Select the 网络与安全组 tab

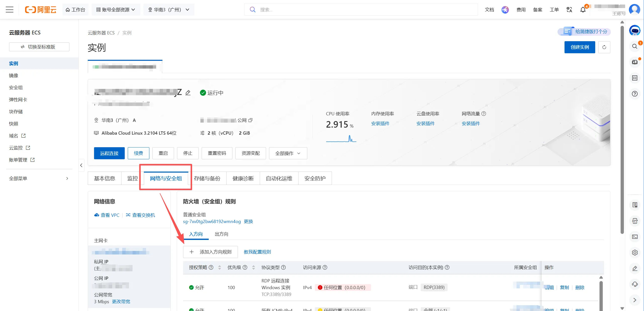click(166, 178)
